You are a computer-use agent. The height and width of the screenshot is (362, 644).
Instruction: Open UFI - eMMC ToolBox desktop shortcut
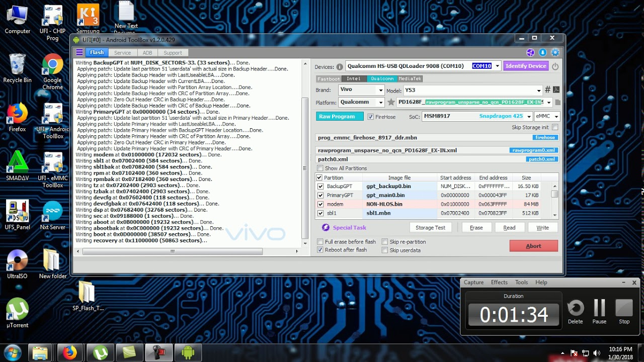click(x=53, y=170)
